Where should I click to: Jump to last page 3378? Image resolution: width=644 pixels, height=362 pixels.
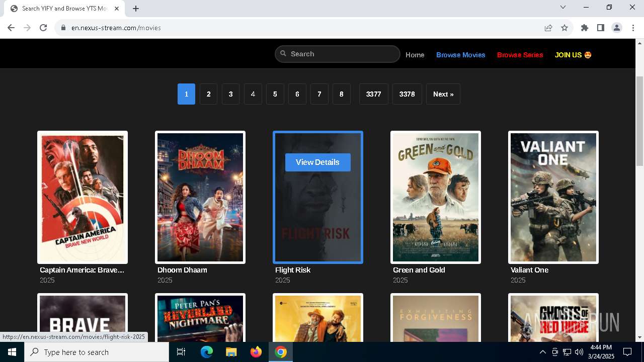[x=407, y=94]
